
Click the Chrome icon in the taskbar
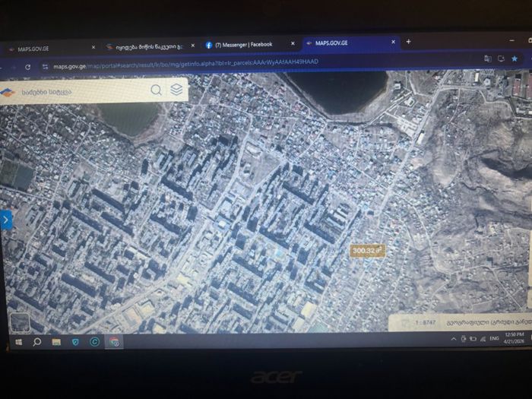click(114, 342)
